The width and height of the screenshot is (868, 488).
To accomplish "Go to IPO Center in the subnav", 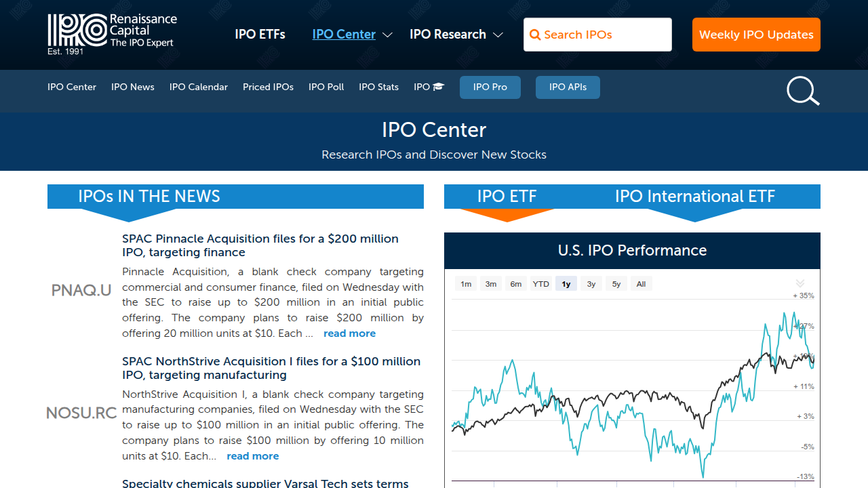I will tap(72, 87).
